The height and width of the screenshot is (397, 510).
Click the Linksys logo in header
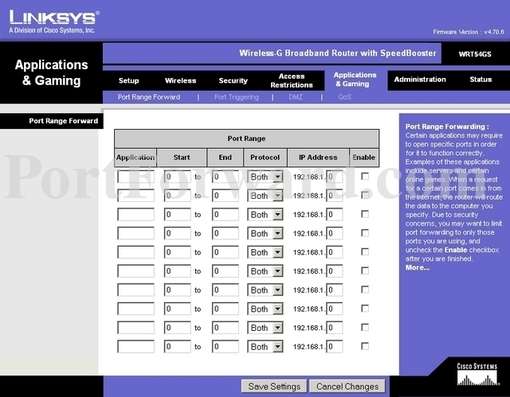click(54, 21)
